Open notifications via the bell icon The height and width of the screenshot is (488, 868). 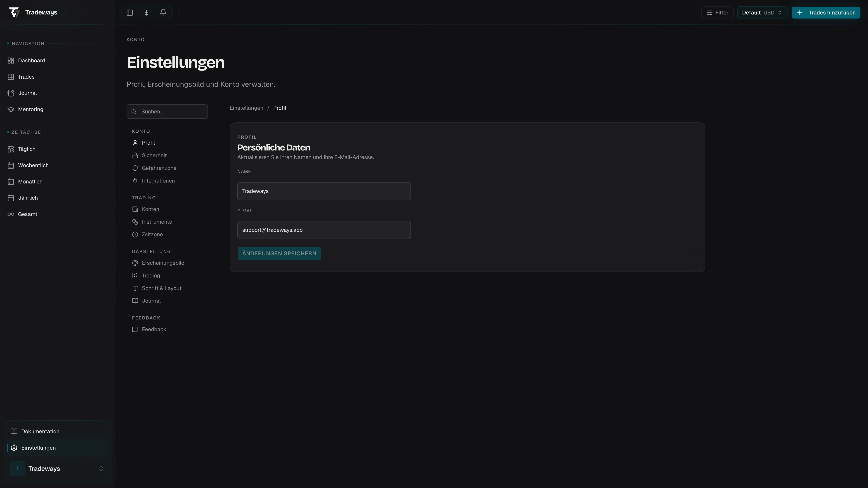coord(163,12)
